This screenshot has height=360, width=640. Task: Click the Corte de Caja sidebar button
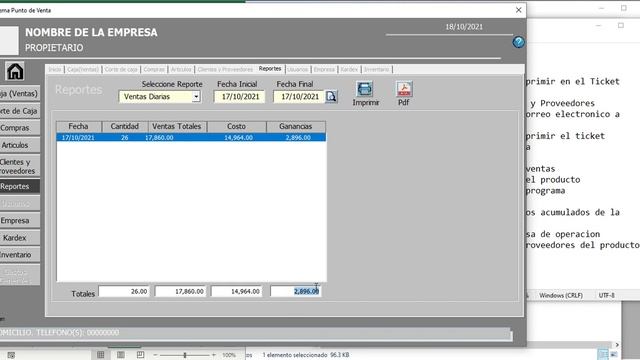20,111
